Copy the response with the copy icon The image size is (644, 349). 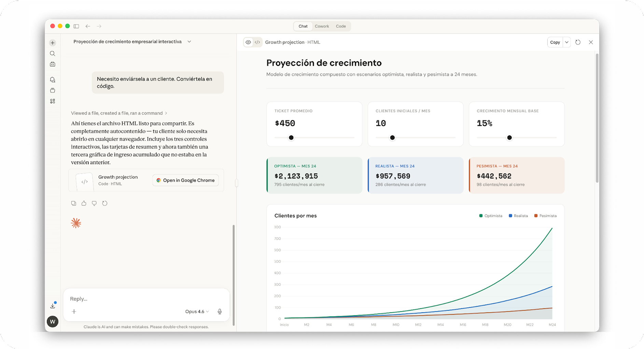[73, 203]
